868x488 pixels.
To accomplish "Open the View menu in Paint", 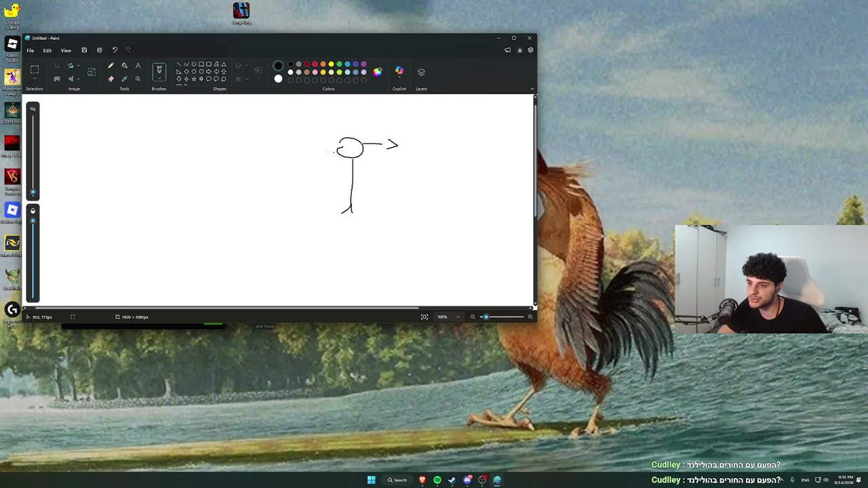I will tap(66, 50).
